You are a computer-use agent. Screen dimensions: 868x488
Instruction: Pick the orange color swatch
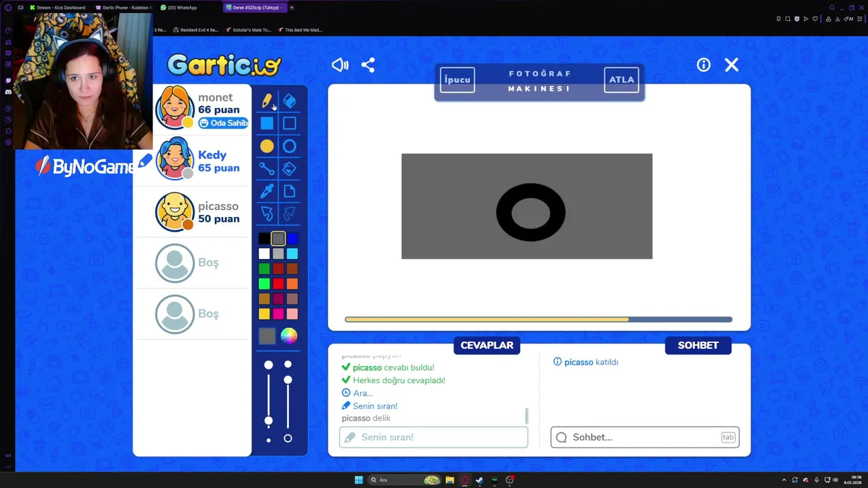(292, 284)
